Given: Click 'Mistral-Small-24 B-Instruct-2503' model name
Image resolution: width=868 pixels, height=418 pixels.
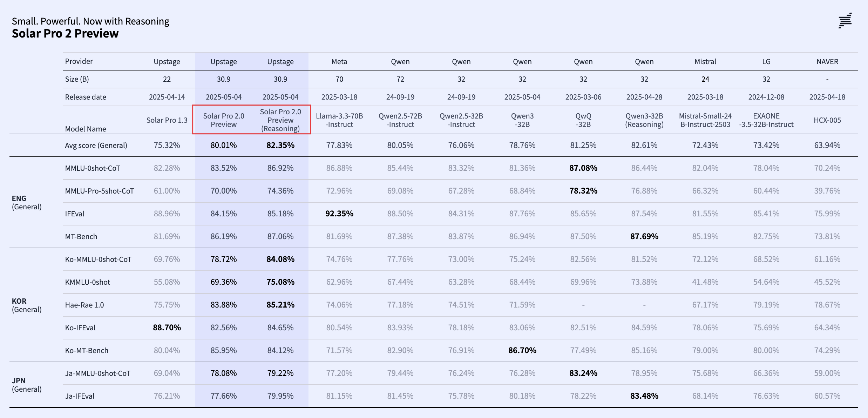Looking at the screenshot, I should [705, 120].
